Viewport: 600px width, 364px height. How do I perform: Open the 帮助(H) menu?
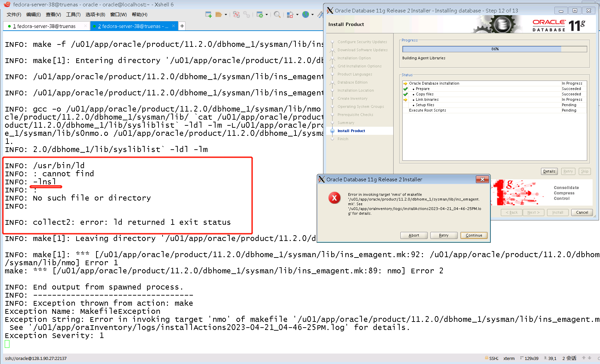pyautogui.click(x=140, y=14)
